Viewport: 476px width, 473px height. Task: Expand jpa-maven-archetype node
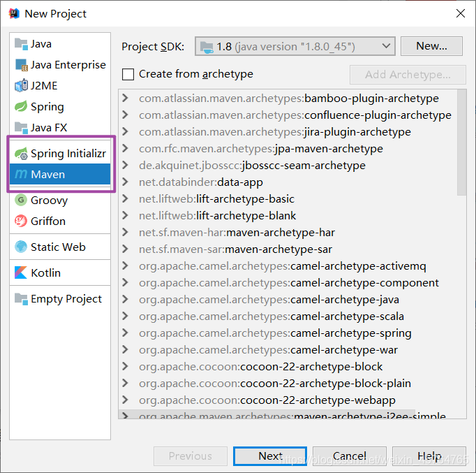click(x=125, y=148)
